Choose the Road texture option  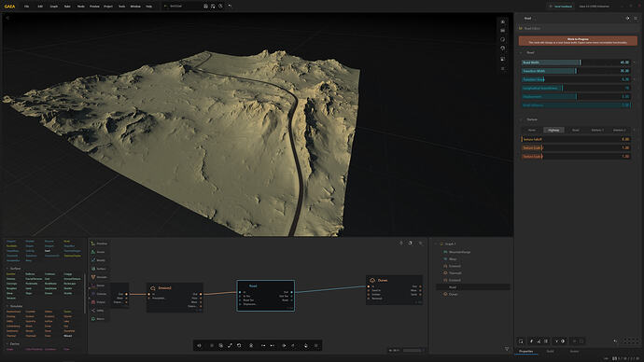tap(576, 130)
